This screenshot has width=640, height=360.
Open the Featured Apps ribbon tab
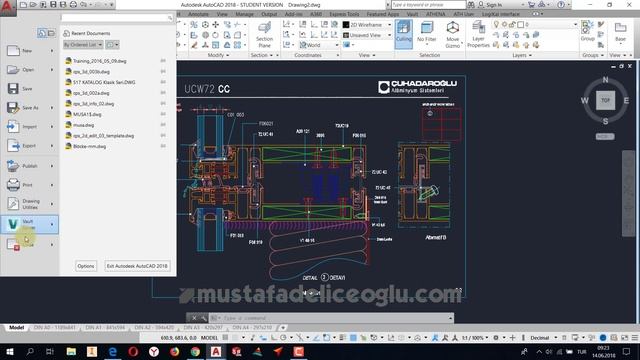382,14
